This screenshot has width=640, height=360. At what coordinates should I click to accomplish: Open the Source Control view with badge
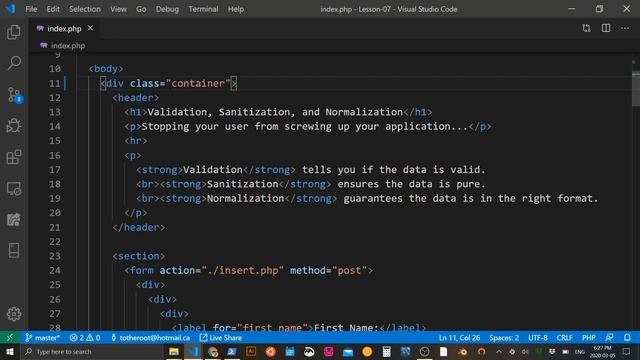(x=15, y=95)
